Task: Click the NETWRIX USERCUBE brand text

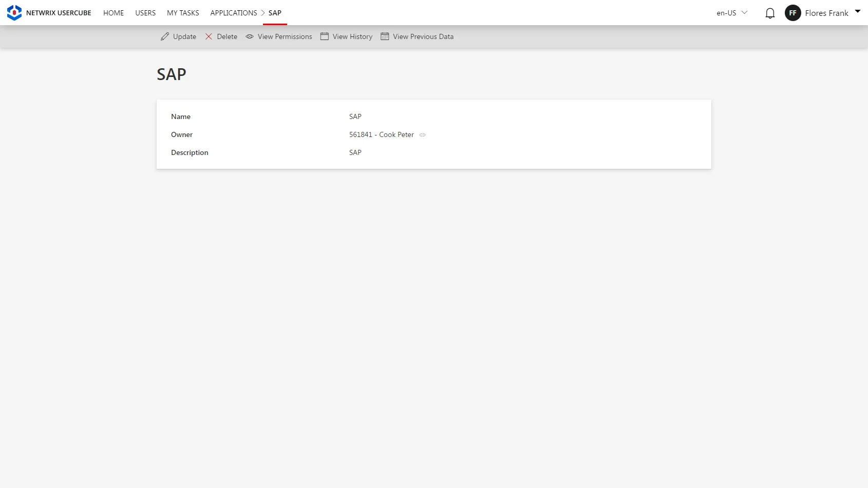Action: [59, 13]
